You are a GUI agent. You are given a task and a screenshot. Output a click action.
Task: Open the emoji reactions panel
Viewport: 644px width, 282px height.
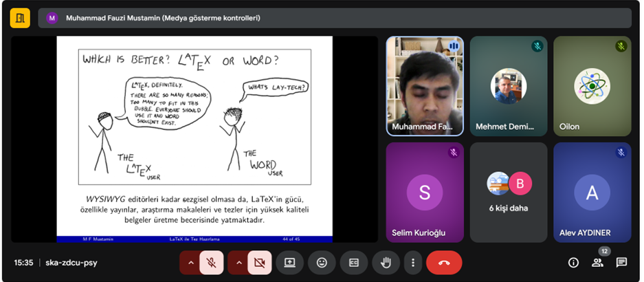322,262
